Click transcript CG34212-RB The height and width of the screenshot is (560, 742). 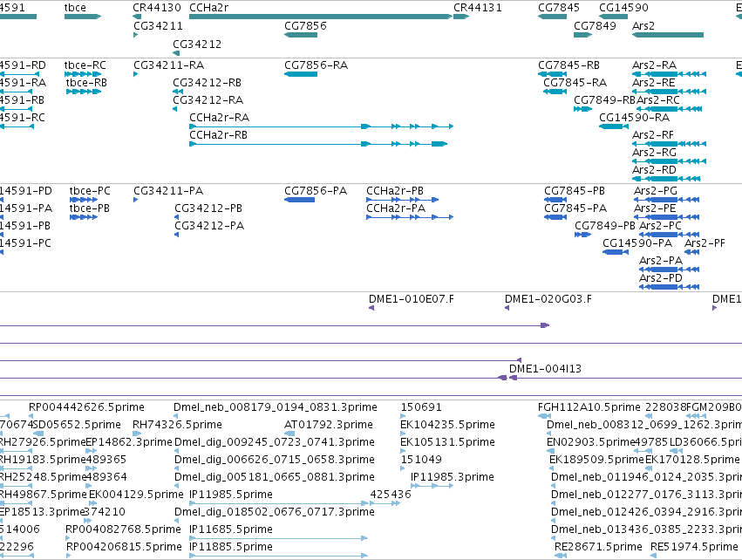(x=207, y=82)
